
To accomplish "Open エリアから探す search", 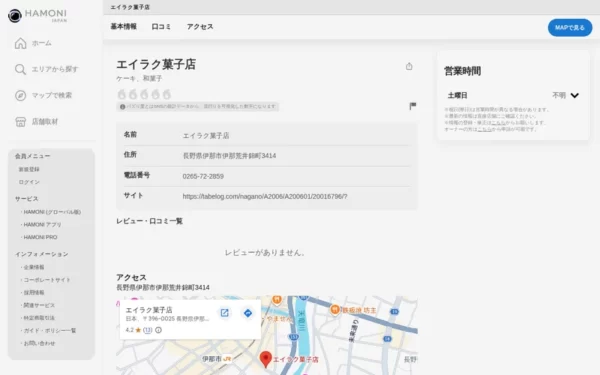I will tap(46, 69).
